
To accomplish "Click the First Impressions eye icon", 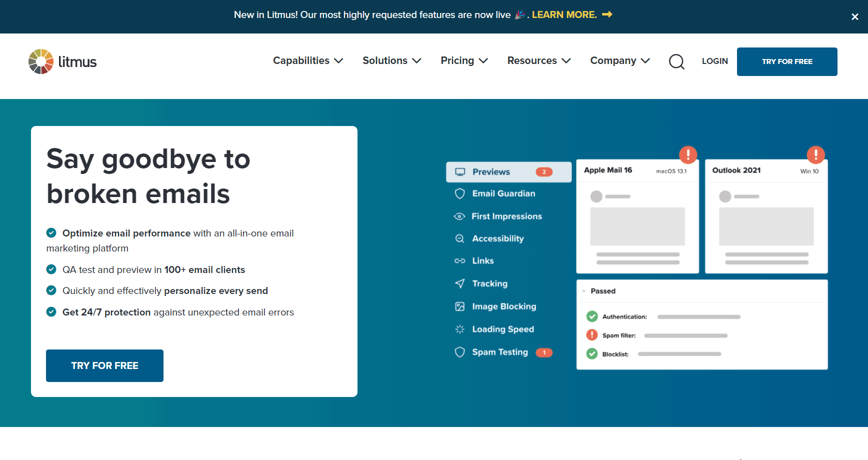I will pos(459,216).
